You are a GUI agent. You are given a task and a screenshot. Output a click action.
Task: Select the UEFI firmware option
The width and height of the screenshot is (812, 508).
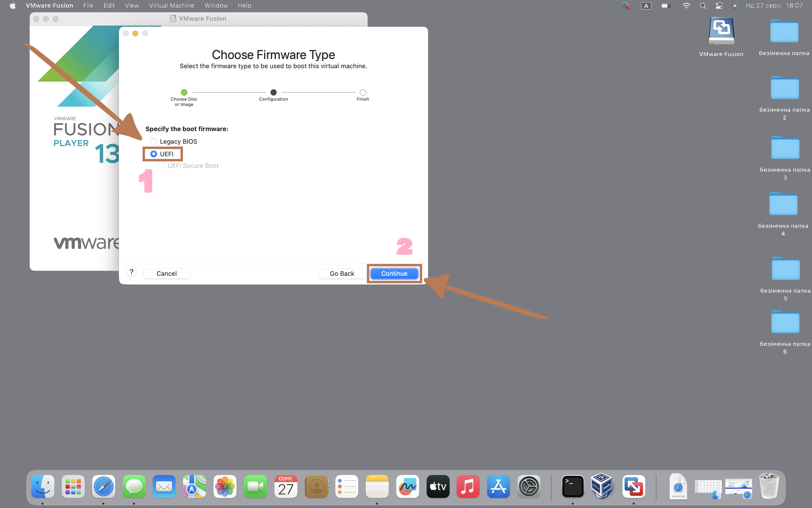[154, 154]
